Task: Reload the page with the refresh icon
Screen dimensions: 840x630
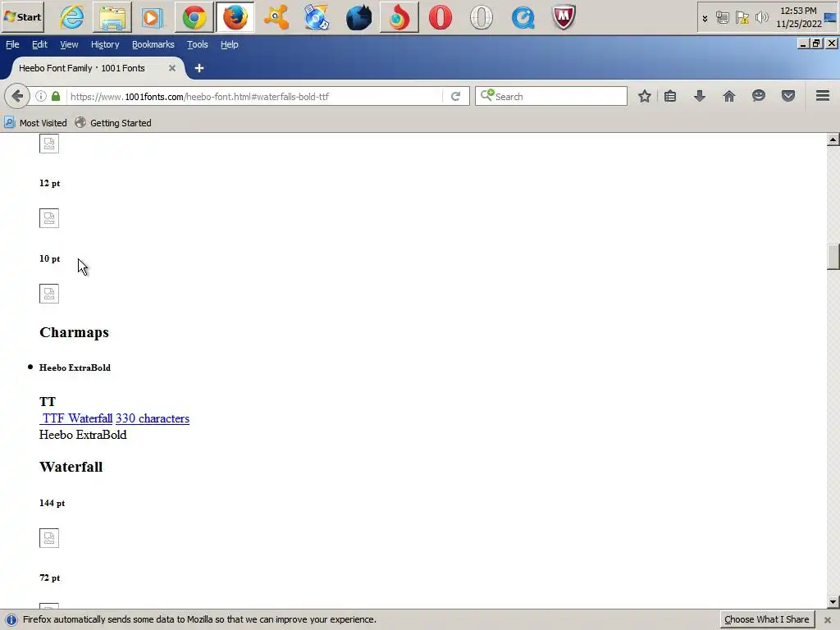Action: click(x=456, y=97)
